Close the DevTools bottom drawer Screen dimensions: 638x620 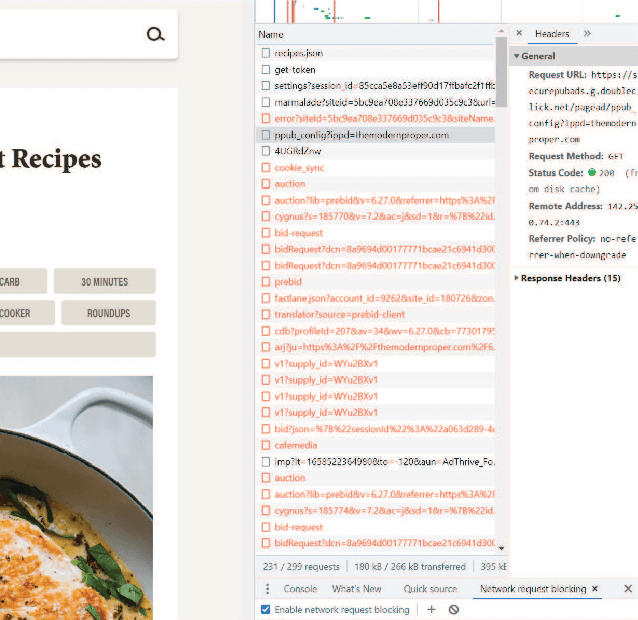tap(628, 589)
